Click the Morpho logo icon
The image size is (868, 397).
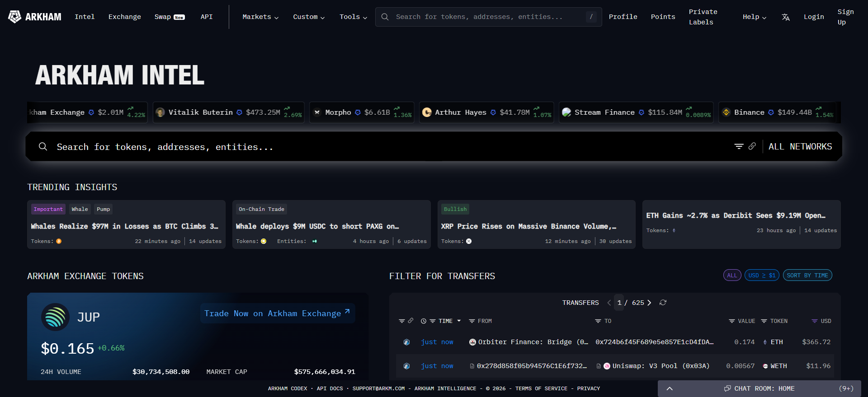[317, 112]
